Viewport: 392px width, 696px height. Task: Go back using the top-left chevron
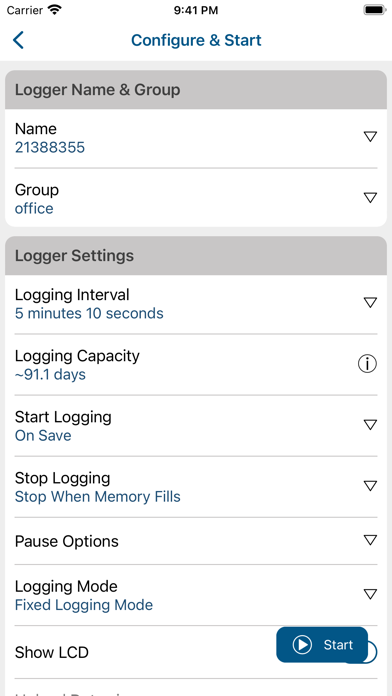[x=18, y=40]
